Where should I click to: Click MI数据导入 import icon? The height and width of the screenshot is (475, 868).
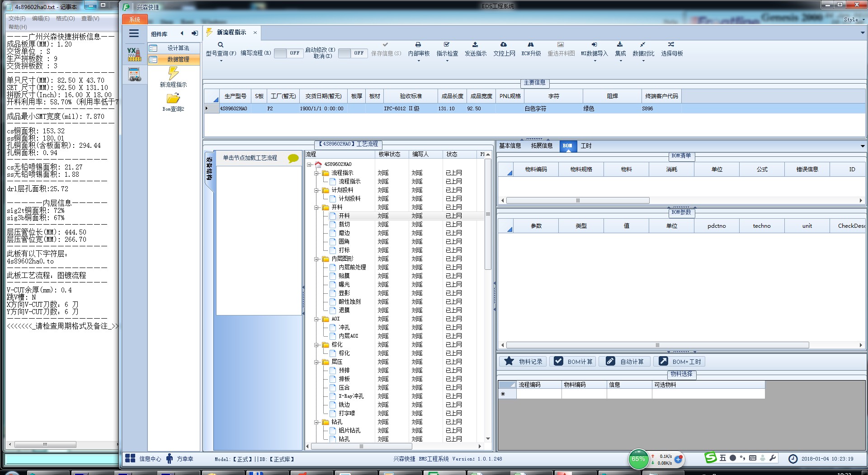coord(594,45)
